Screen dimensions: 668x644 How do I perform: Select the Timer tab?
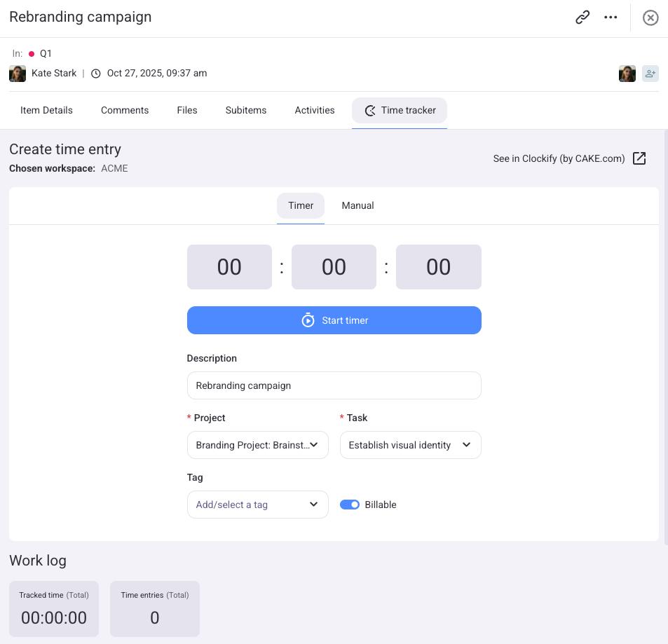301,205
